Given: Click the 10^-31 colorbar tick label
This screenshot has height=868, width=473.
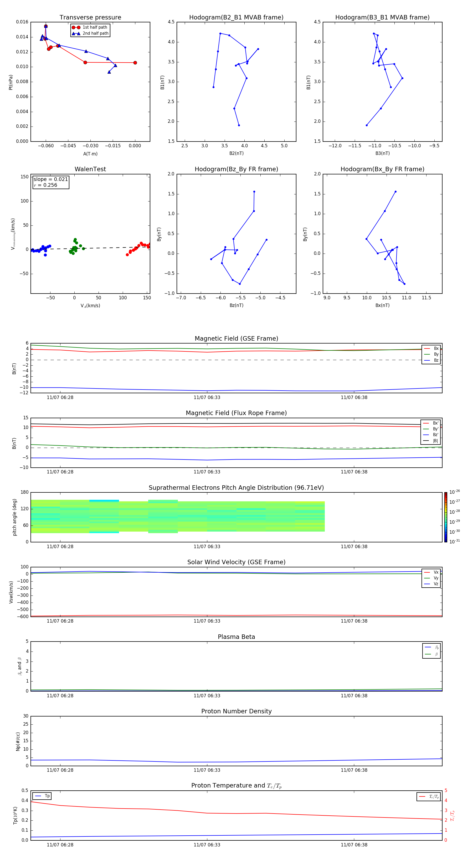Looking at the screenshot, I should pyautogui.click(x=455, y=542).
